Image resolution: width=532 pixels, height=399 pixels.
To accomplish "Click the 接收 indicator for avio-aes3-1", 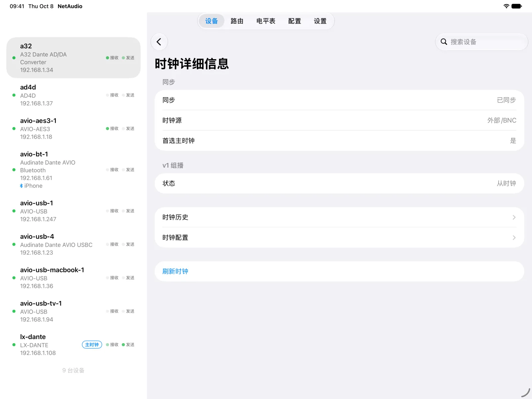I will 112,129.
